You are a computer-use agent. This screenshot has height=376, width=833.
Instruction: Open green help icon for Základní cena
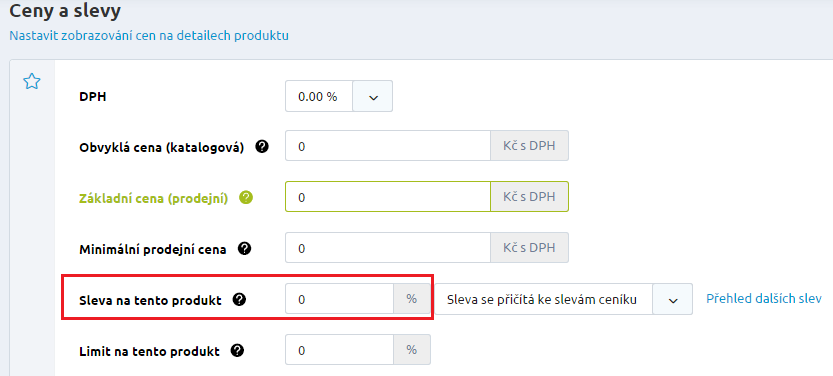point(245,198)
